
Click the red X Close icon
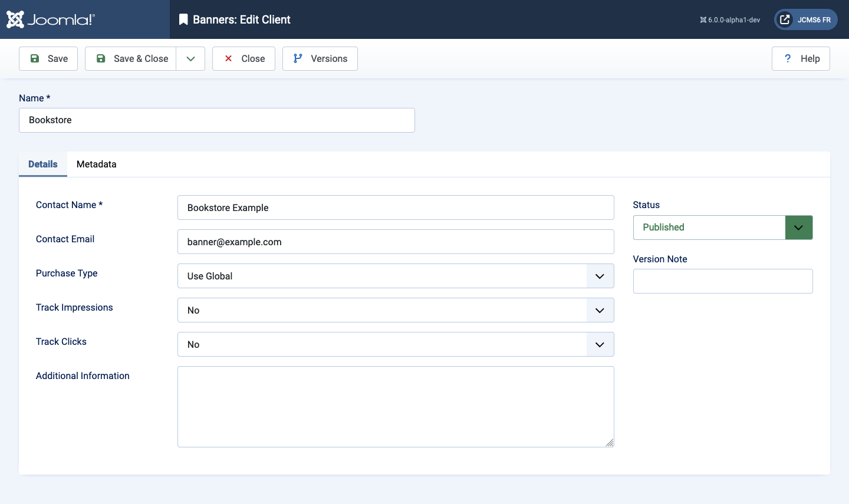coord(228,58)
